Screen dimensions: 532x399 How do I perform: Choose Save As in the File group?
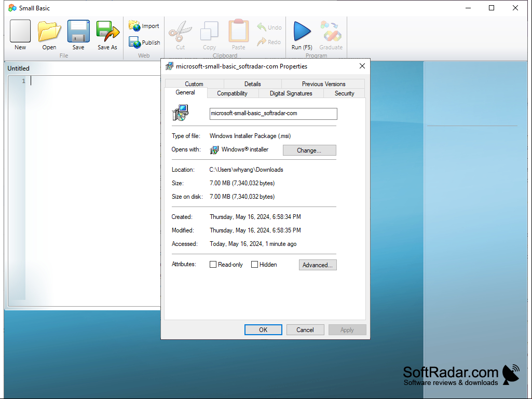pos(107,35)
